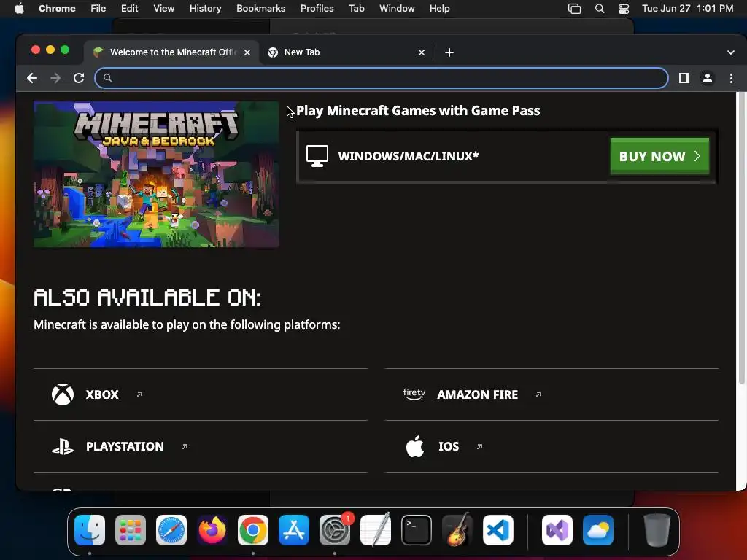
Task: Open the Tab menu
Action: [356, 8]
